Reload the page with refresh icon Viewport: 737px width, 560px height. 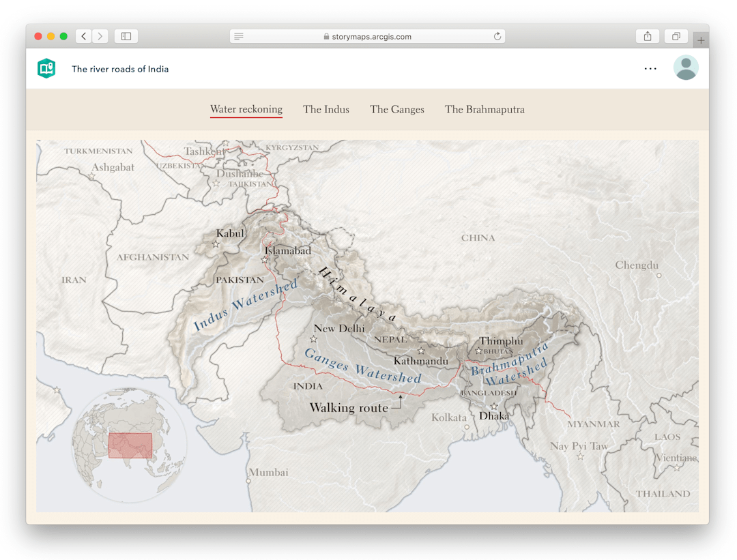(x=497, y=36)
